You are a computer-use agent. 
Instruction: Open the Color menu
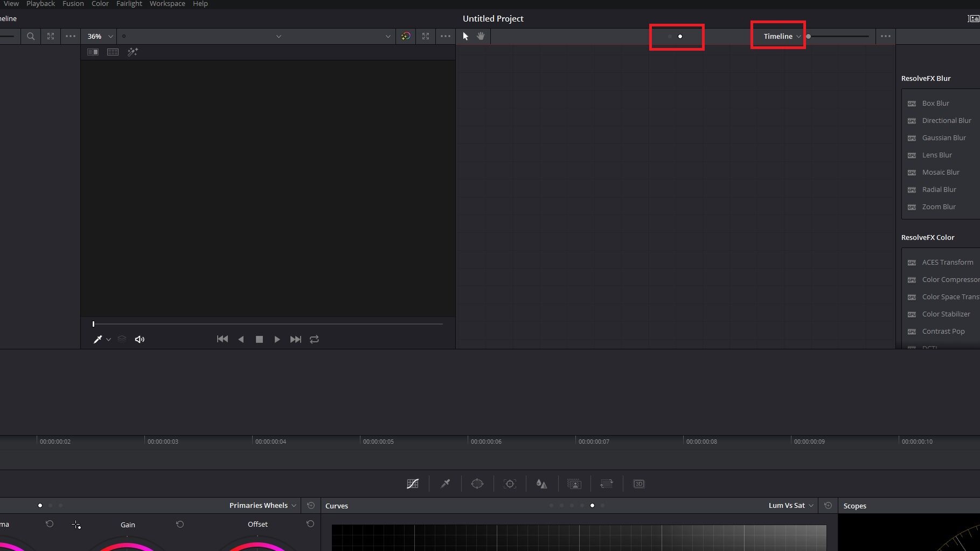point(100,4)
